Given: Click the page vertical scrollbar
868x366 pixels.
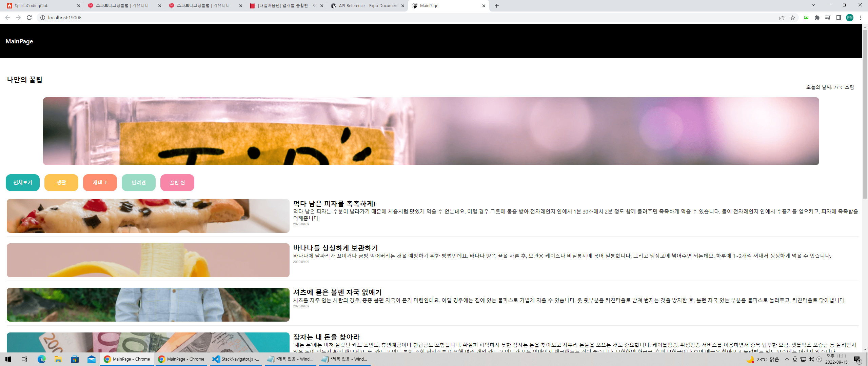Looking at the screenshot, I should pyautogui.click(x=865, y=114).
